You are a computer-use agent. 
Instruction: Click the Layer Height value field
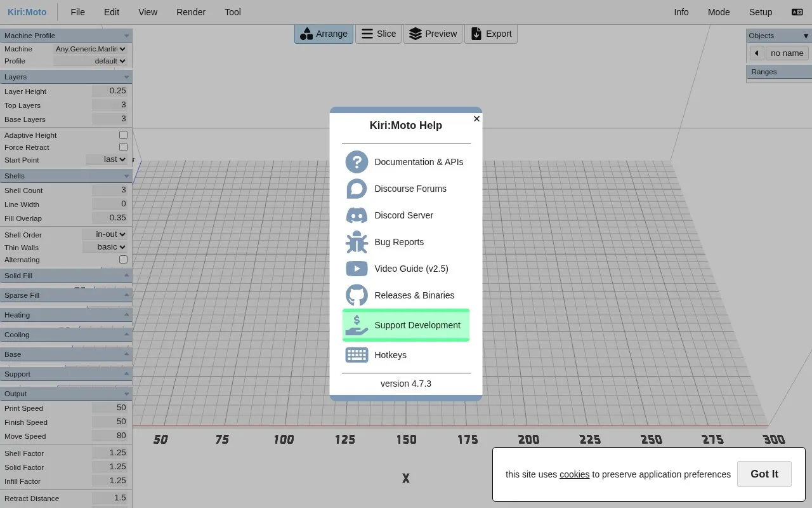(110, 91)
